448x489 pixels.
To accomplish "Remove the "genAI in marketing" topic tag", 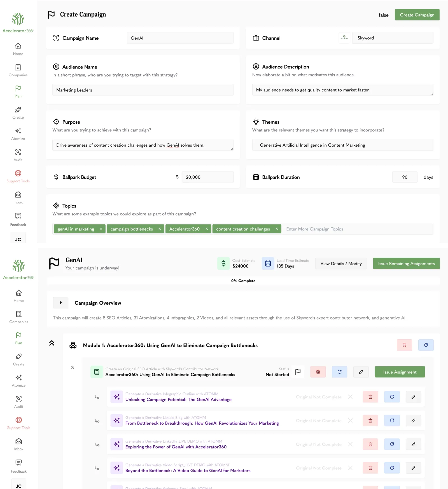I will click(101, 229).
